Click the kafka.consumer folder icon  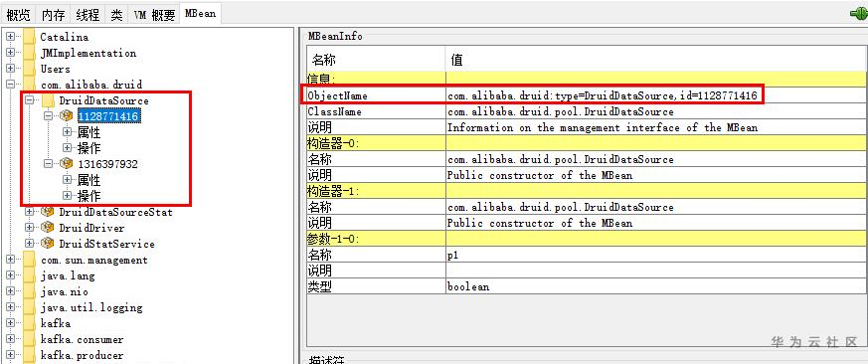click(30, 338)
